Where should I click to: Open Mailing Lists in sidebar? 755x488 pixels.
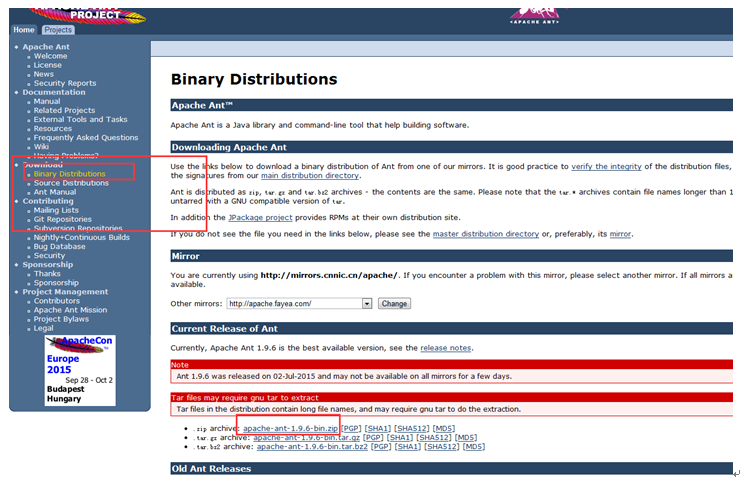[56, 211]
